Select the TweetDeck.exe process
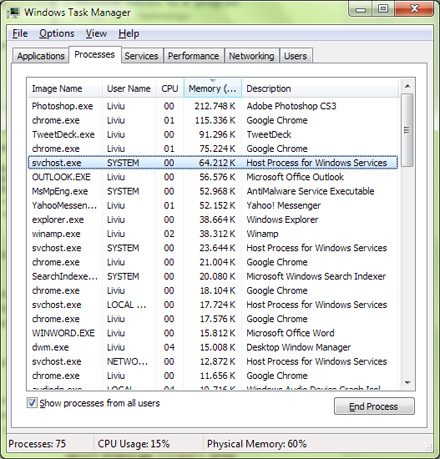The image size is (440, 459). tap(213, 134)
